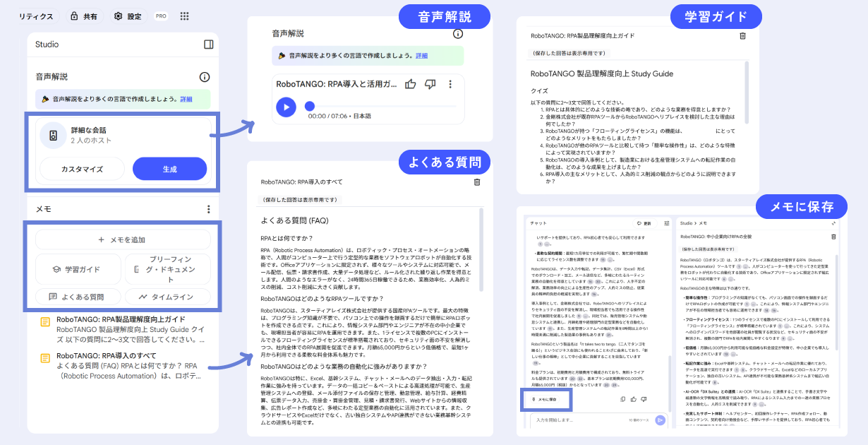The image size is (868, 445).
Task: Open the audio overview three-dot menu
Action: click(x=450, y=84)
